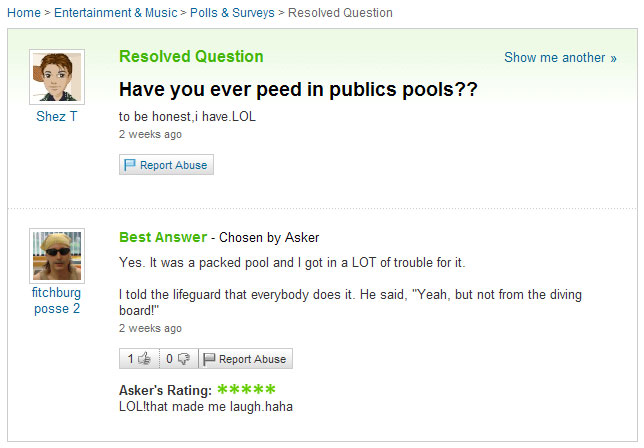
Task: Open Entertainment & Music category breadcrumb
Action: point(113,13)
